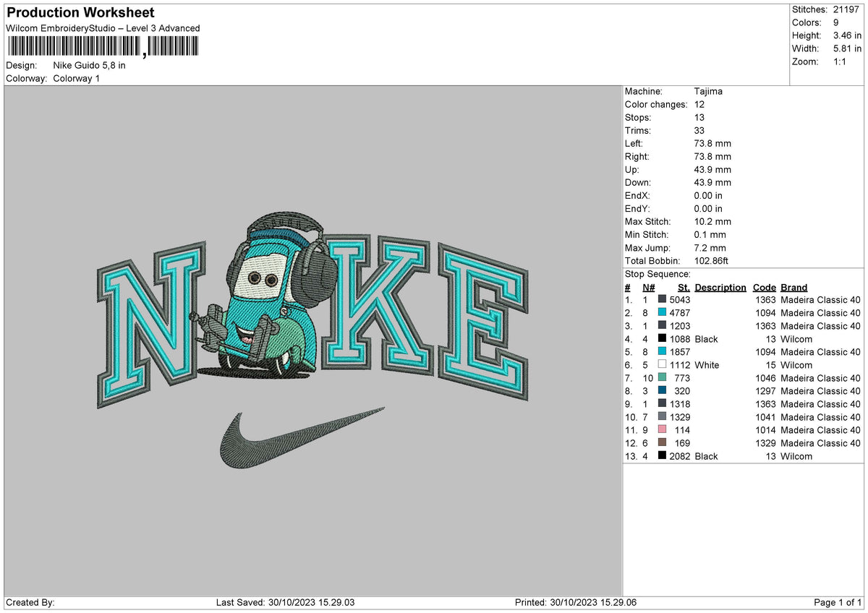The image size is (868, 613).
Task: Click the Left value '73.8 mm'
Action: pyautogui.click(x=712, y=143)
